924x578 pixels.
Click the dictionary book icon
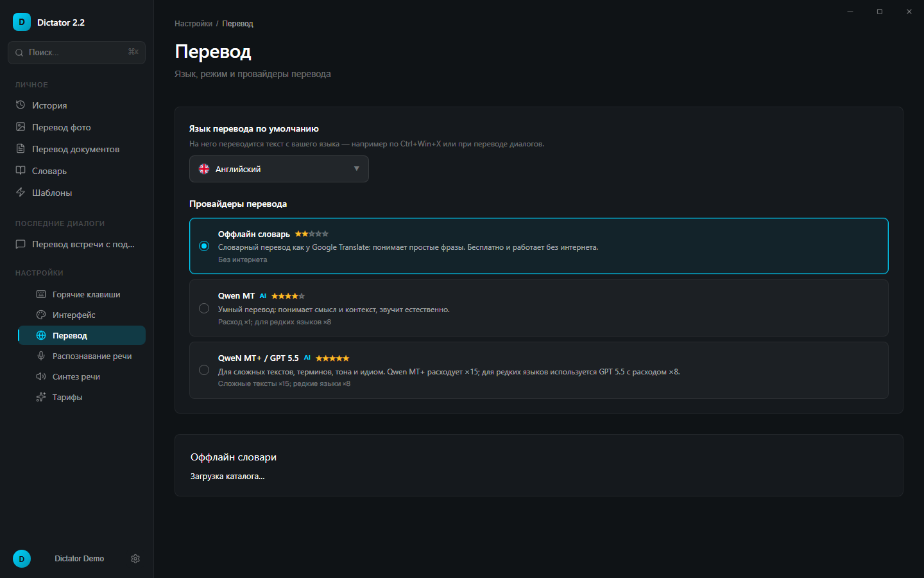[21, 170]
